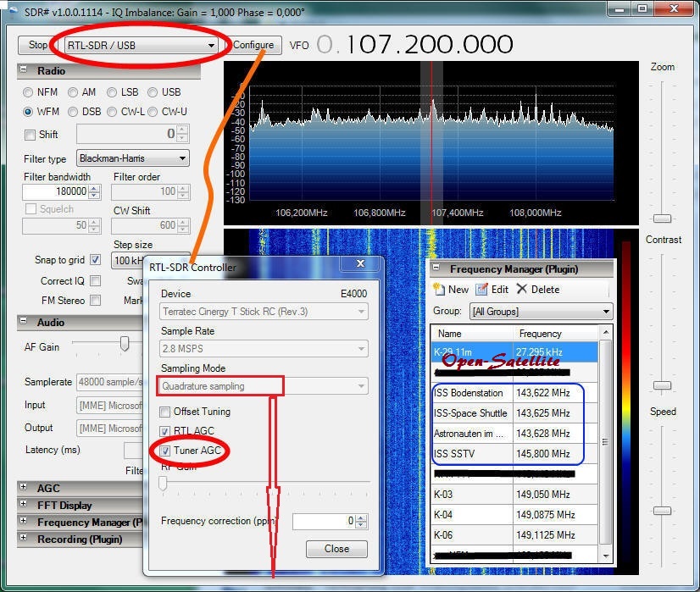The image size is (700, 592).
Task: Click the Configure button
Action: [x=253, y=45]
